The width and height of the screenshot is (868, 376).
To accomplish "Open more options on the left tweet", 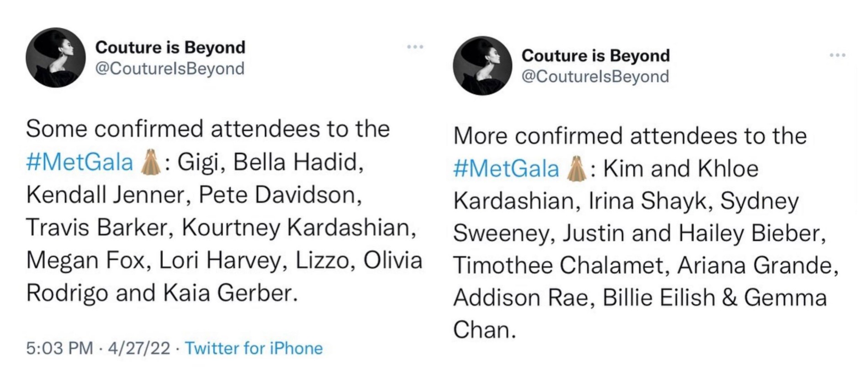I will 415,47.
